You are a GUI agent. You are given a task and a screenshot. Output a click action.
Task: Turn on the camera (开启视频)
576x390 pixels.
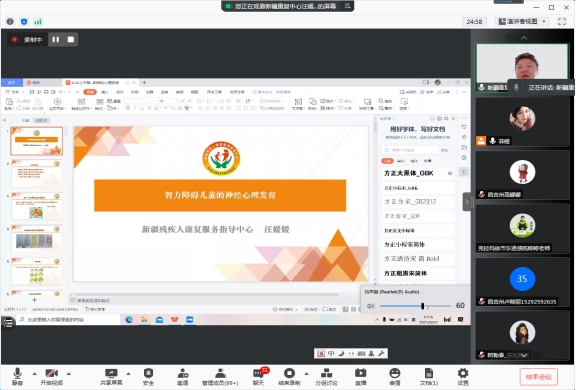pos(51,376)
